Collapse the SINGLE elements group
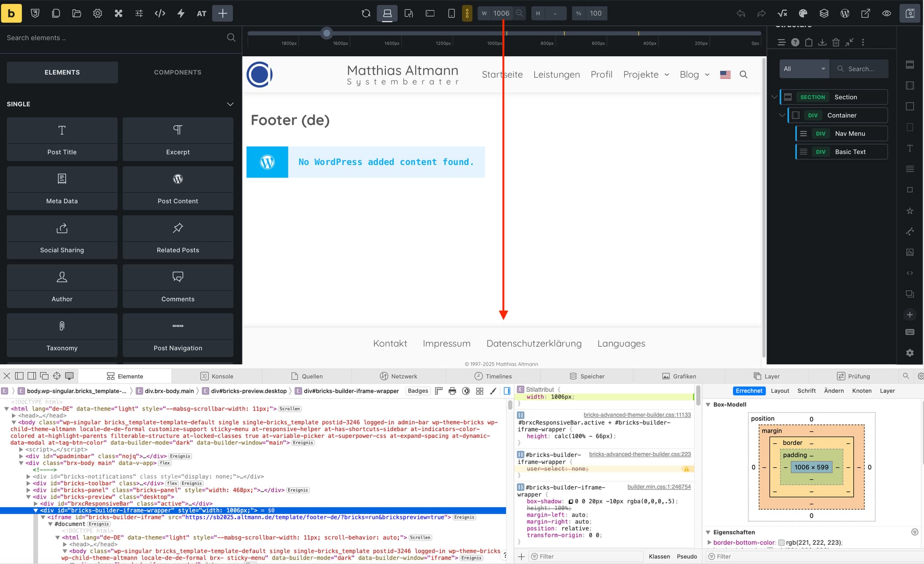The image size is (924, 564). (230, 104)
